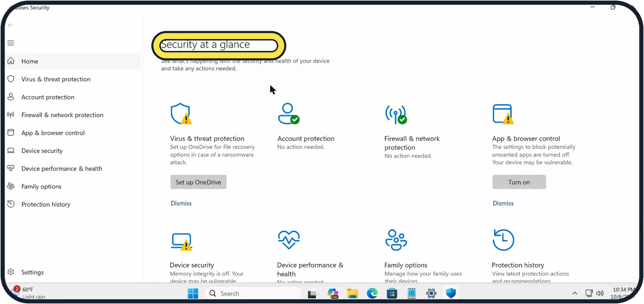The image size is (644, 304).
Task: Go to Account protection in the sidebar
Action: click(73, 97)
